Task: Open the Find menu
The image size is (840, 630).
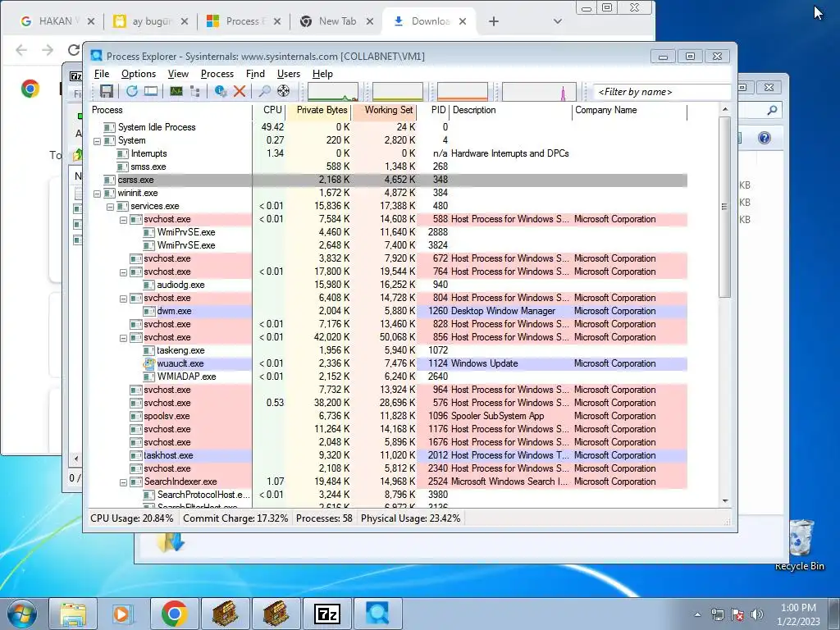Action: tap(255, 74)
